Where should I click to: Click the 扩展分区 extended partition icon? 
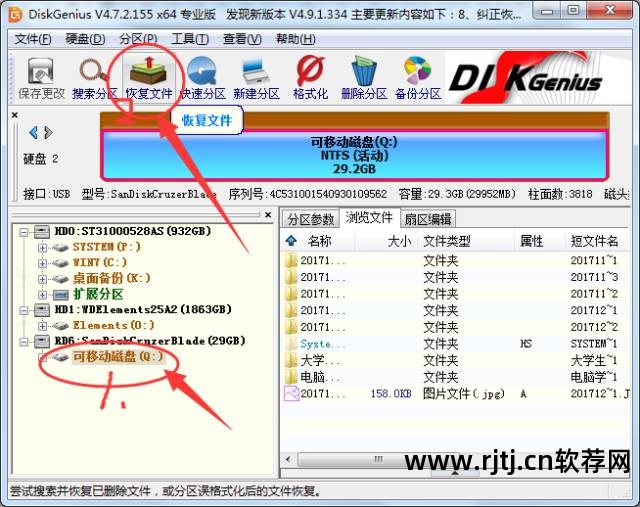[60, 294]
